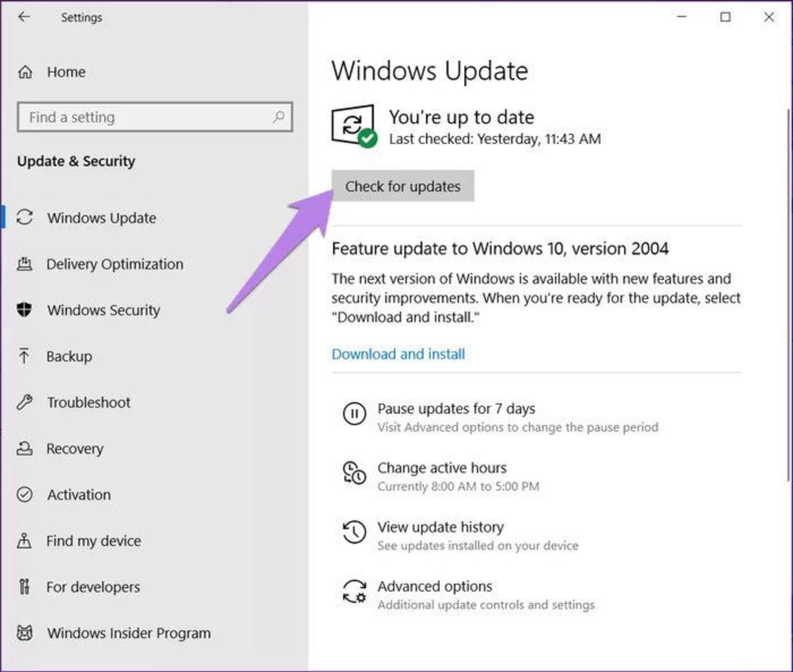
Task: Click the View update history icon
Action: tap(354, 532)
